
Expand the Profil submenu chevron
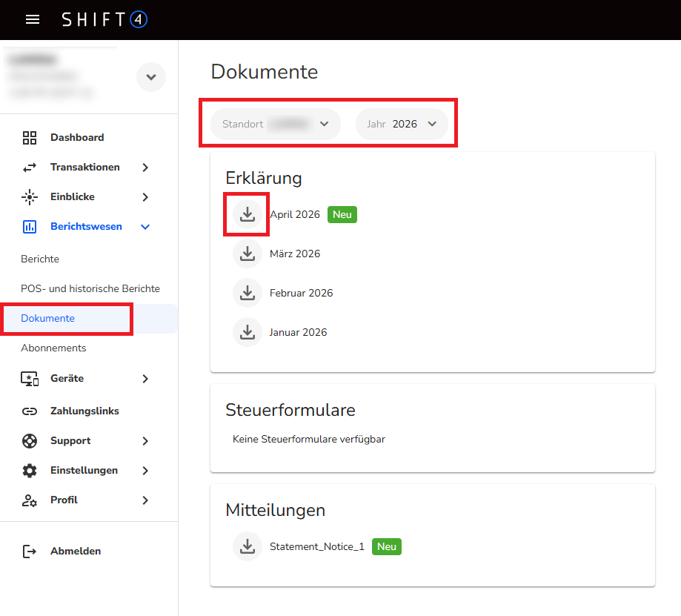tap(145, 500)
